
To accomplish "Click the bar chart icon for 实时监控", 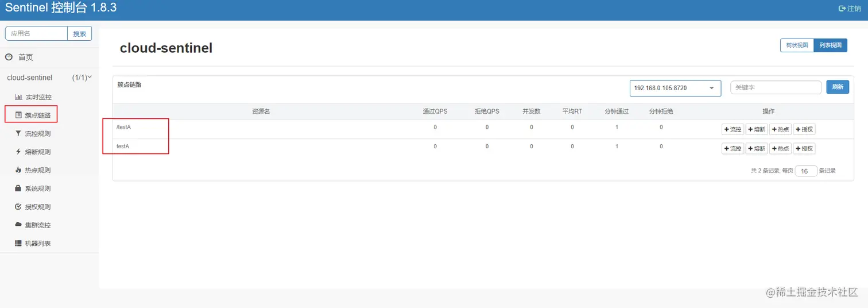I will pos(18,97).
